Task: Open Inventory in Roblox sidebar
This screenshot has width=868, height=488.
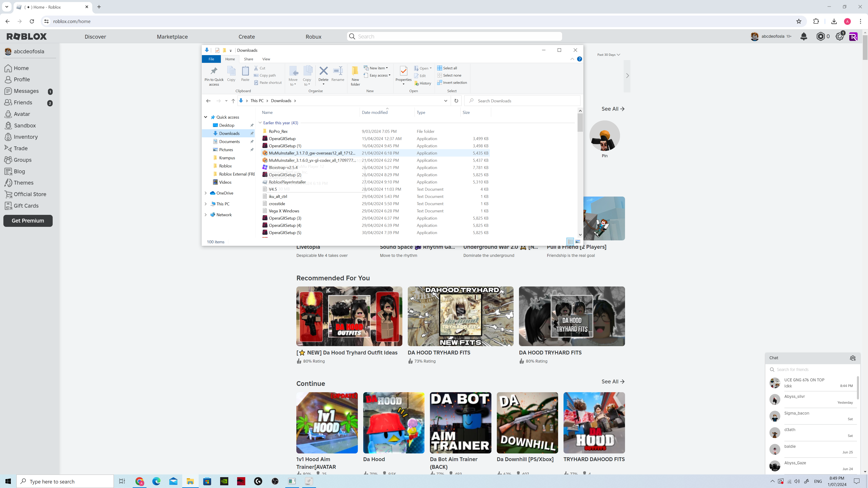Action: [26, 137]
